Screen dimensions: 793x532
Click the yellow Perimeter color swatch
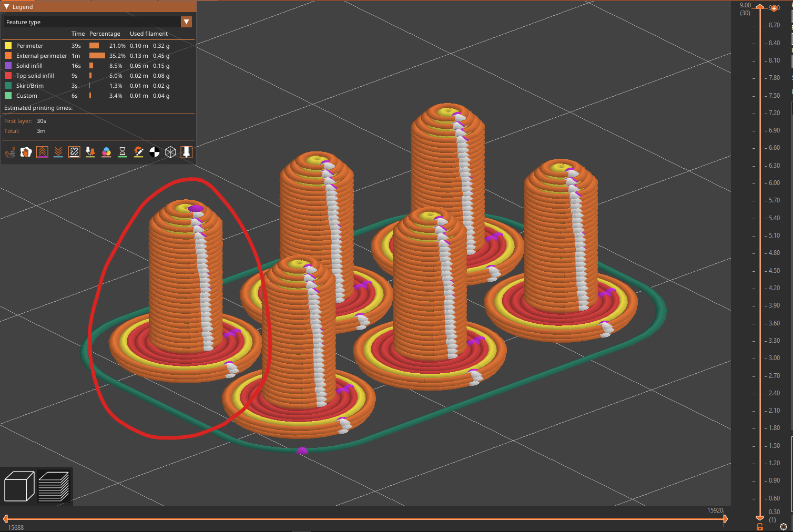[x=8, y=46]
